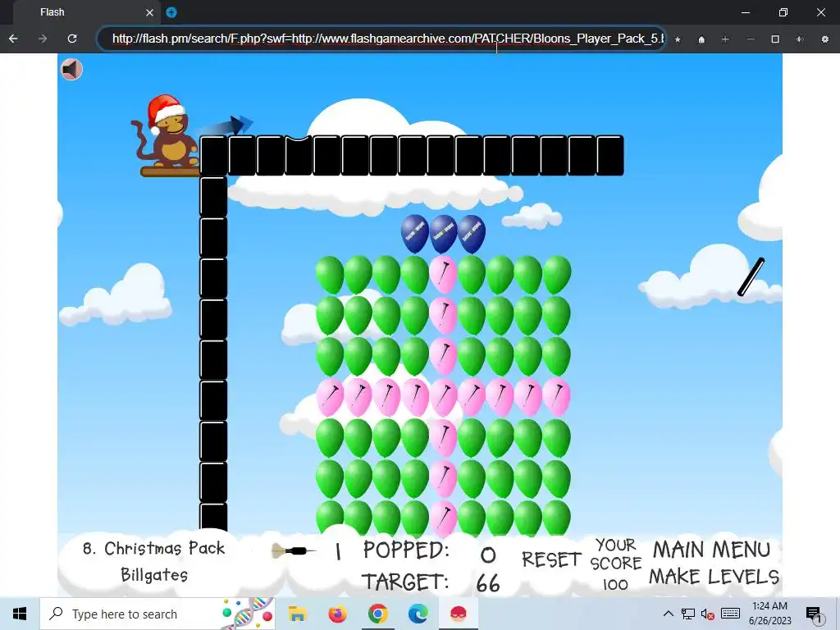Click leftmost pink tack balloon in pink row

pos(330,397)
